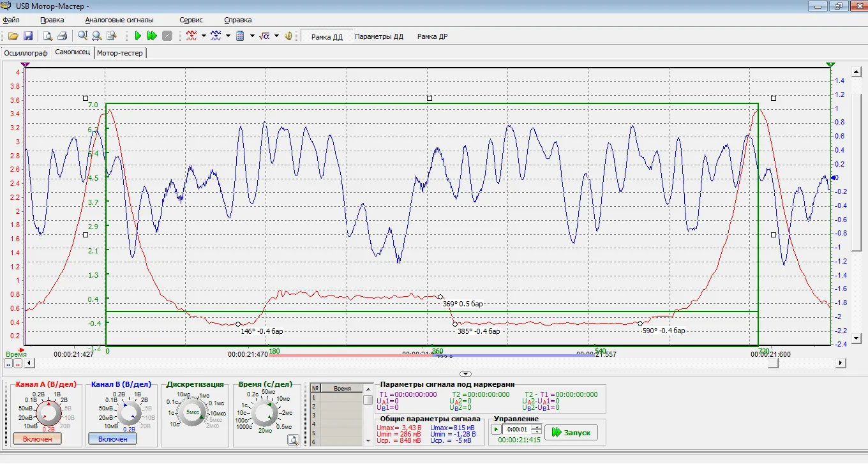868x464 pixels.
Task: Click the stepper arrows beside 0:00:01
Action: 537,430
